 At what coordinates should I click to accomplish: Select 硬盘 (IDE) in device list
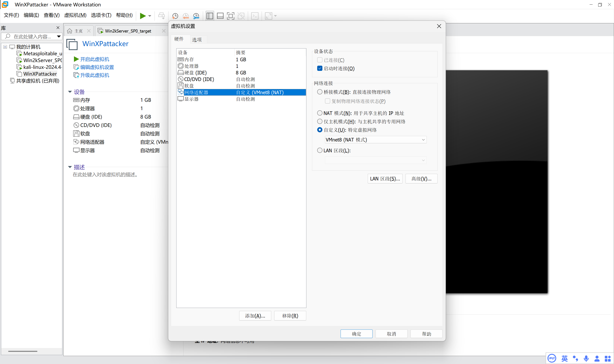pyautogui.click(x=195, y=73)
